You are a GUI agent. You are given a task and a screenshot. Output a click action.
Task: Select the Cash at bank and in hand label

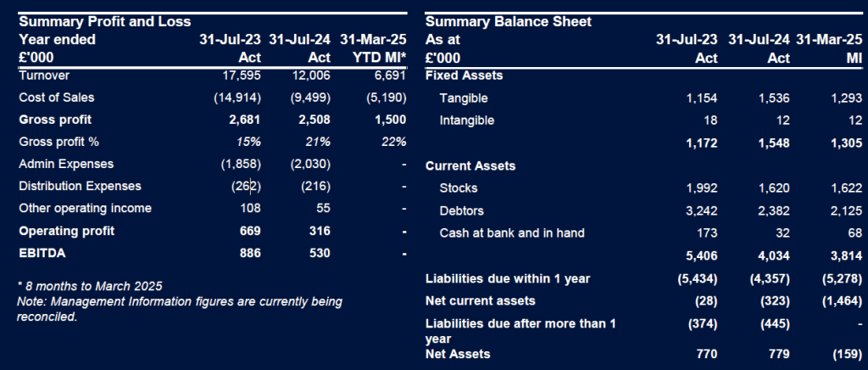[512, 233]
